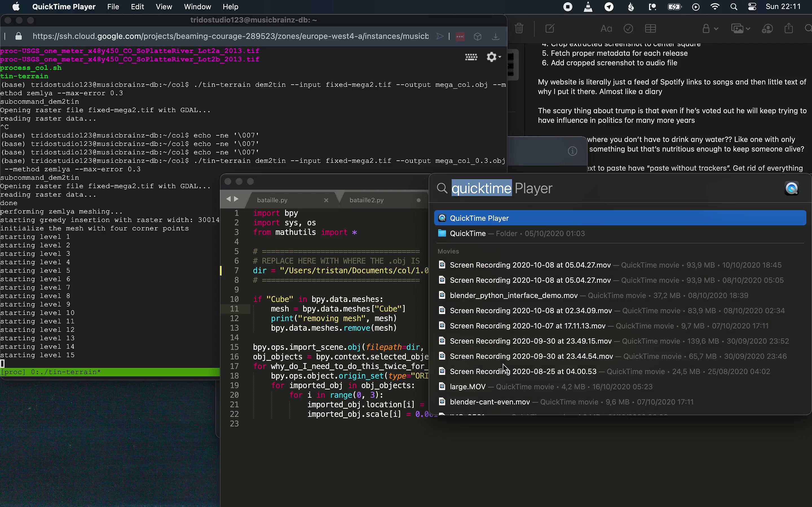Open the Aa text format options
The width and height of the screenshot is (812, 507).
click(x=606, y=29)
